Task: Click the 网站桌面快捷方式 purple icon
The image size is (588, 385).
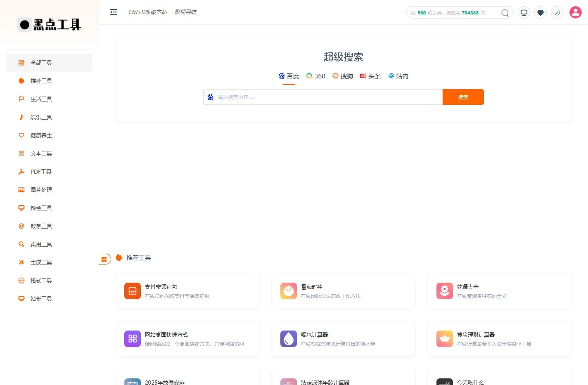Action: pos(133,339)
